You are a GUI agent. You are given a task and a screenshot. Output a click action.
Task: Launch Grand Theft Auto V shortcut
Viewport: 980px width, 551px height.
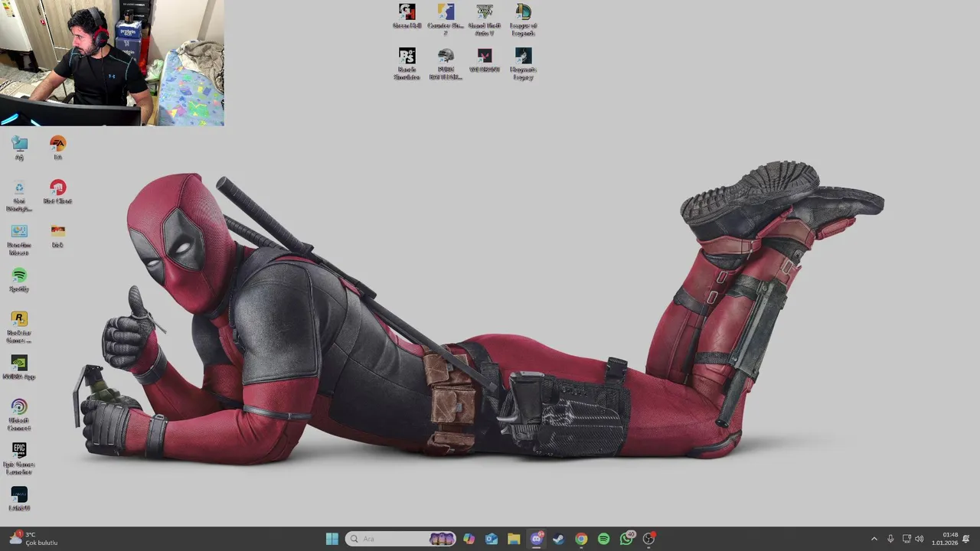[x=484, y=18]
